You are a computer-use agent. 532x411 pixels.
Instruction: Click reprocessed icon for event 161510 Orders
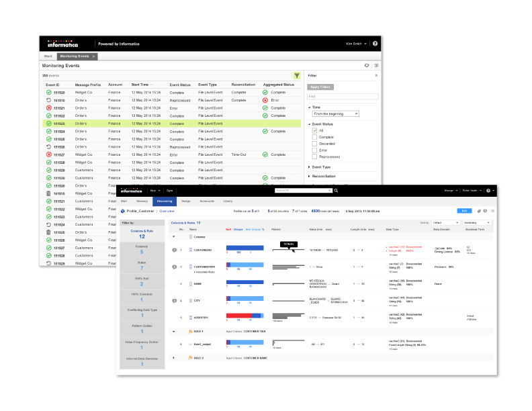(x=48, y=100)
